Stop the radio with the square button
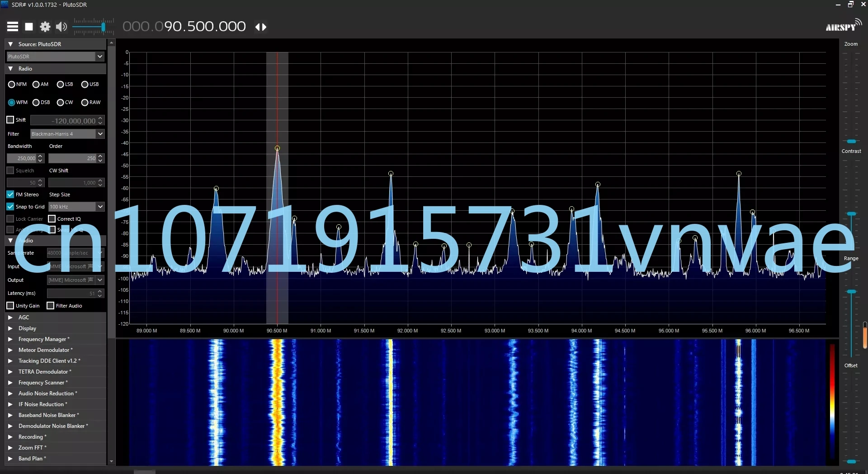Viewport: 868px width, 474px height. point(29,27)
